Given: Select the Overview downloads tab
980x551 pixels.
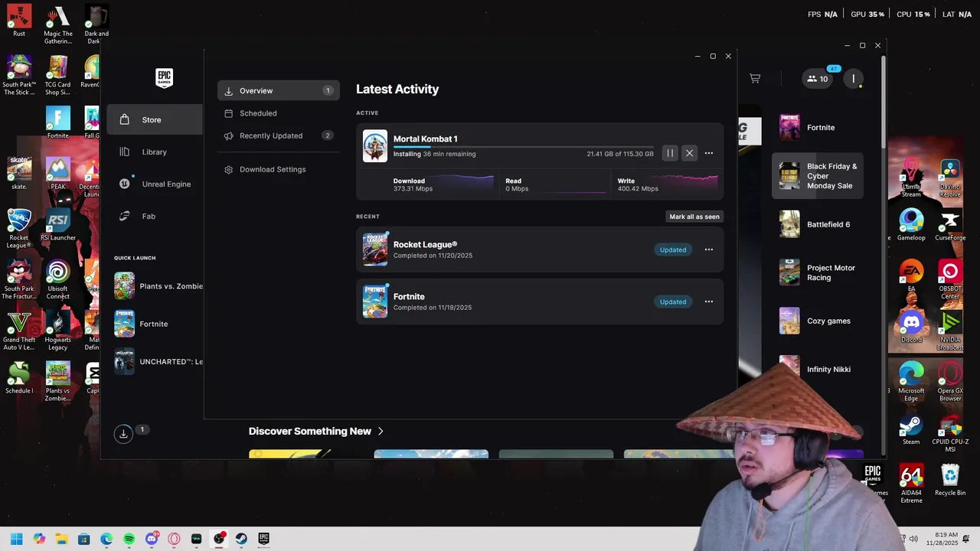Looking at the screenshot, I should (279, 90).
